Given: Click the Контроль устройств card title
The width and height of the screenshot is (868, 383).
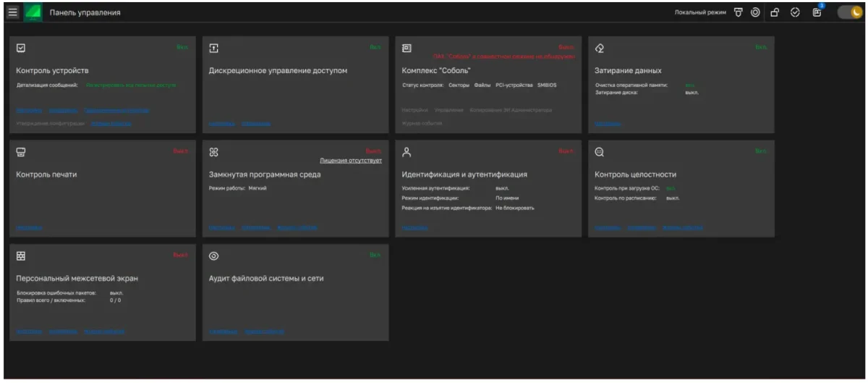Looking at the screenshot, I should point(52,70).
